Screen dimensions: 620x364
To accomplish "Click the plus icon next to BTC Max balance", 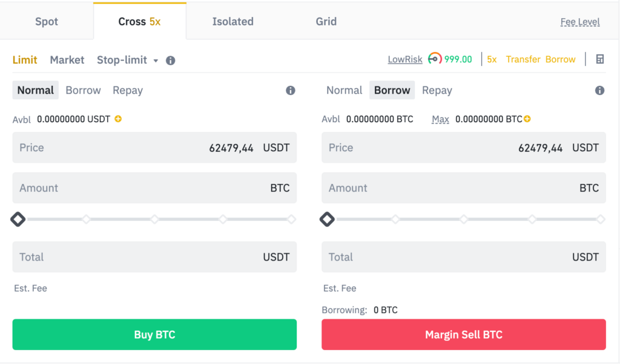I will tap(526, 119).
